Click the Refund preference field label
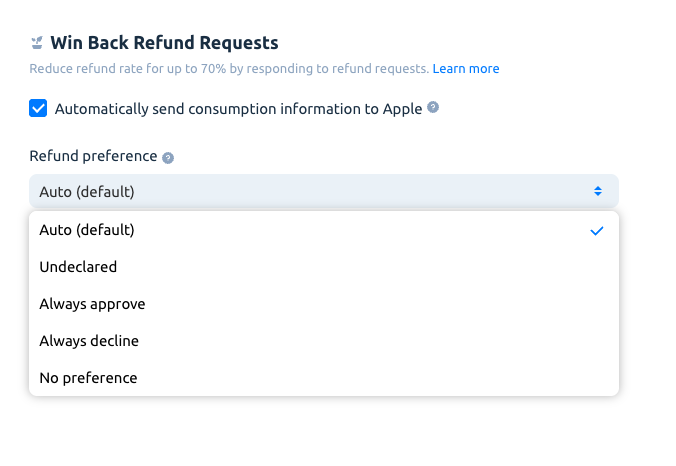The image size is (676, 466). pyautogui.click(x=93, y=156)
